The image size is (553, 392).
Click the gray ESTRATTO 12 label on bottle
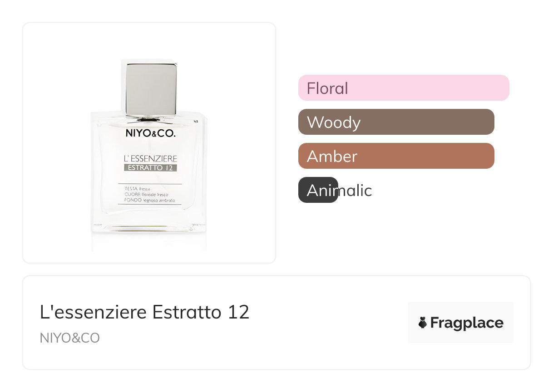click(150, 168)
